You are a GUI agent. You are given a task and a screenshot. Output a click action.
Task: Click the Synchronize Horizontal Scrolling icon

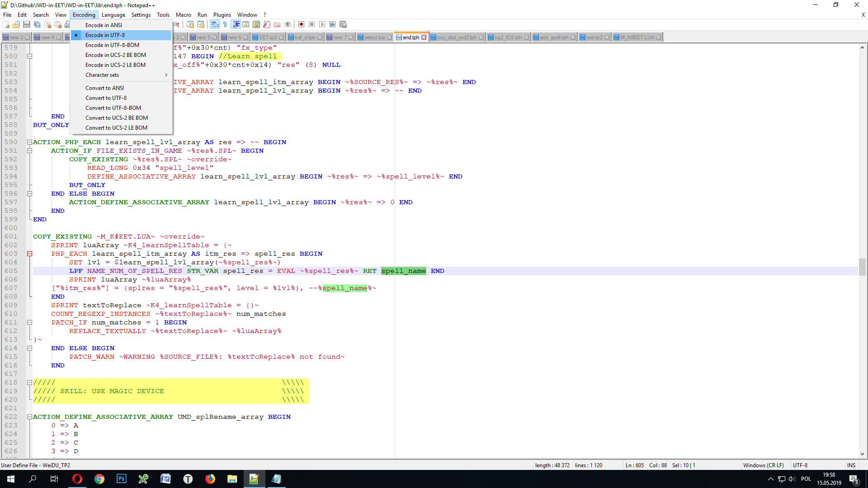click(201, 24)
